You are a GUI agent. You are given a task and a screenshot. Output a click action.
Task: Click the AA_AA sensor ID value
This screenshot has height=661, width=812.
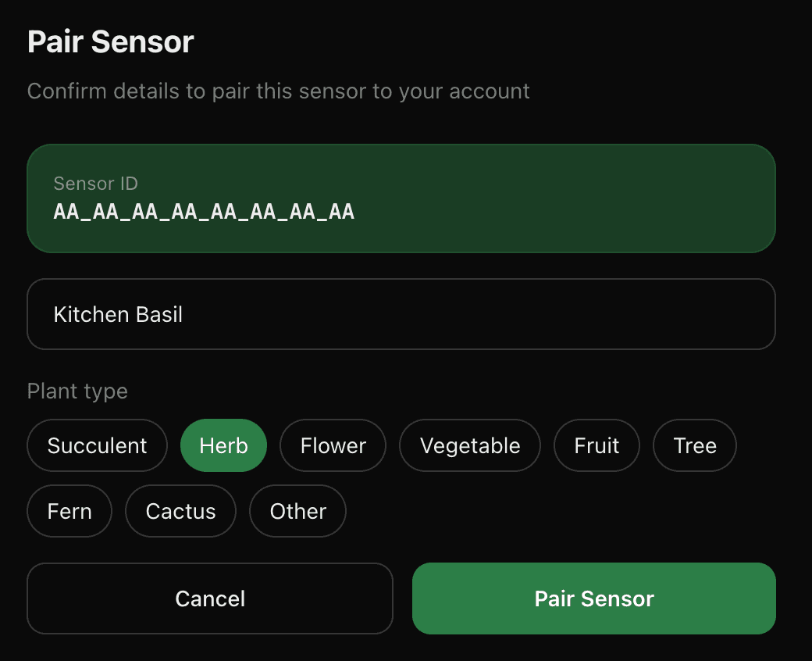click(x=201, y=211)
